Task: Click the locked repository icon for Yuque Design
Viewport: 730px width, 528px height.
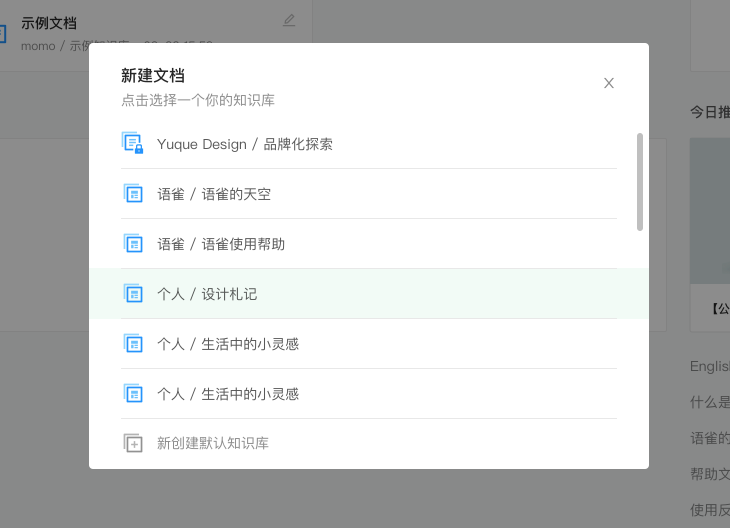Action: tap(133, 143)
